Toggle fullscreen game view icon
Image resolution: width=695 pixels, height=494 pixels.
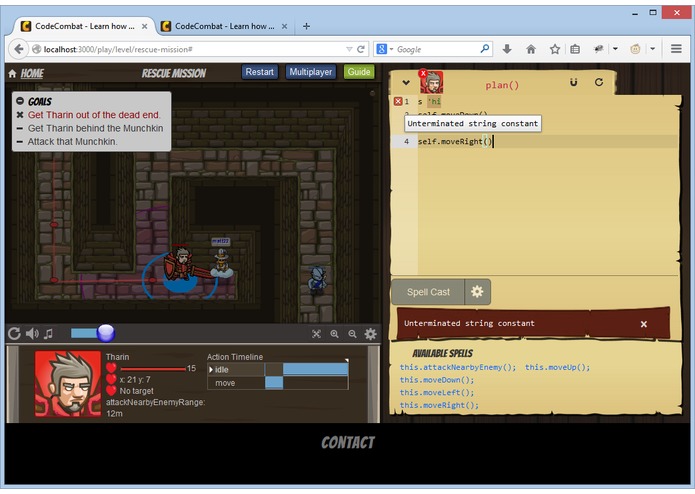pyautogui.click(x=316, y=334)
